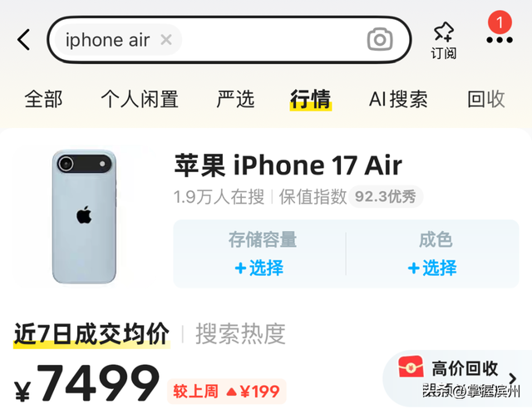Switch to 搜索热度 view

[240, 334]
